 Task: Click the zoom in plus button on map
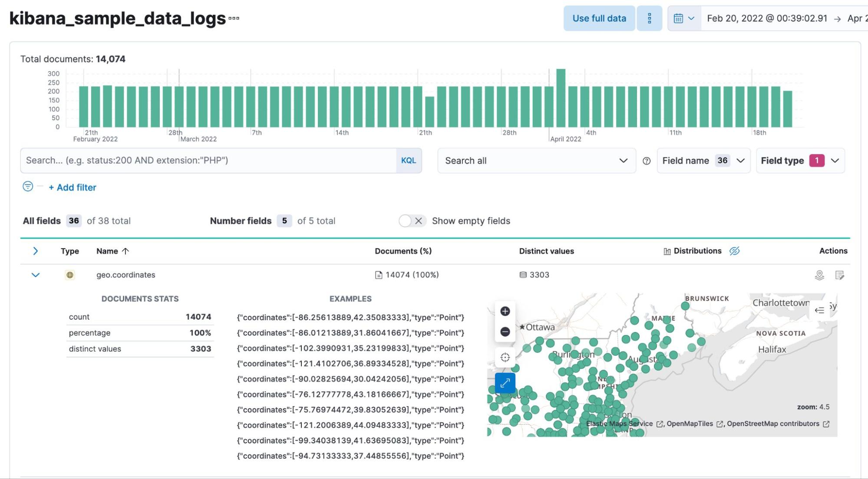(x=505, y=311)
